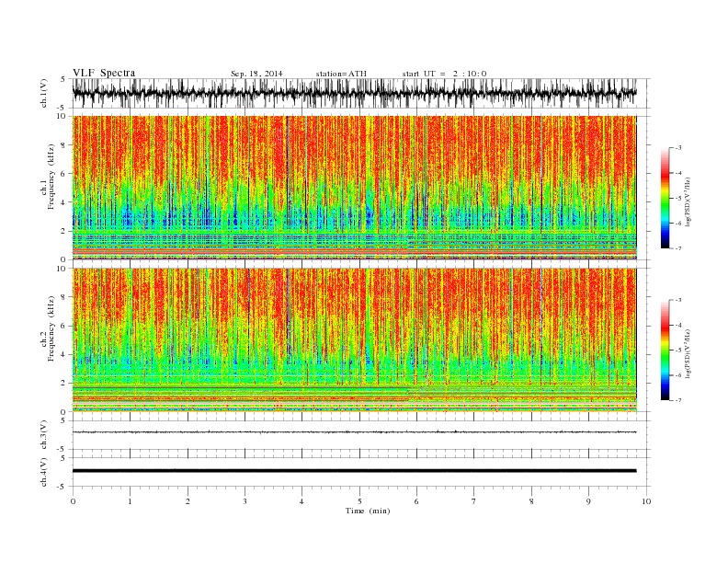Click time axis tick label '6'
This screenshot has height=563, width=728.
pyautogui.click(x=416, y=501)
